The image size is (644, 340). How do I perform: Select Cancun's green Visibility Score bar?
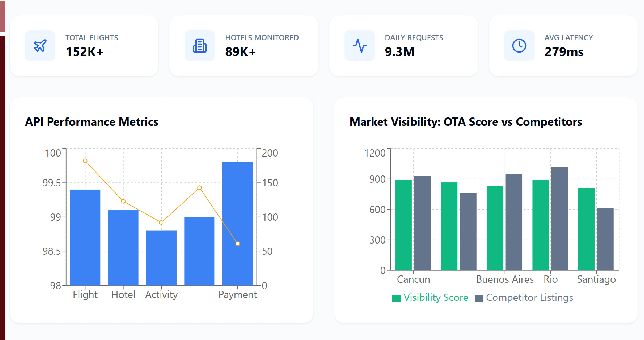403,225
